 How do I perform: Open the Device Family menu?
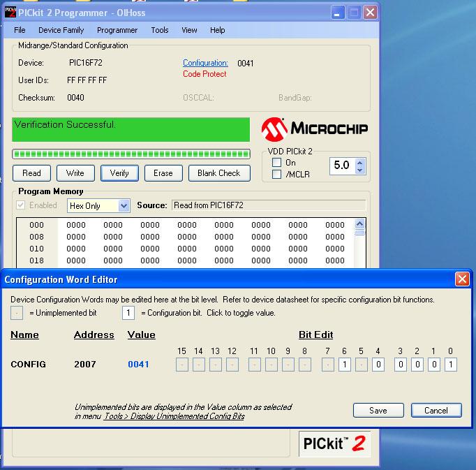tap(61, 30)
